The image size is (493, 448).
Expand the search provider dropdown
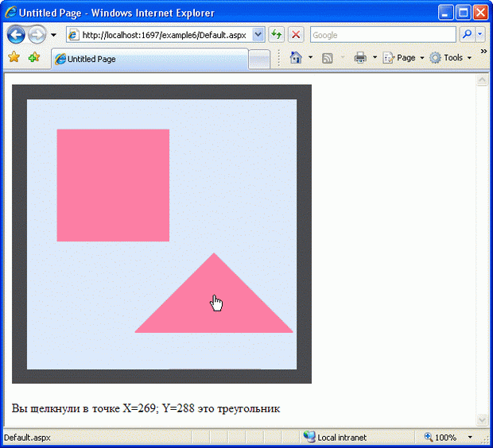click(x=480, y=35)
